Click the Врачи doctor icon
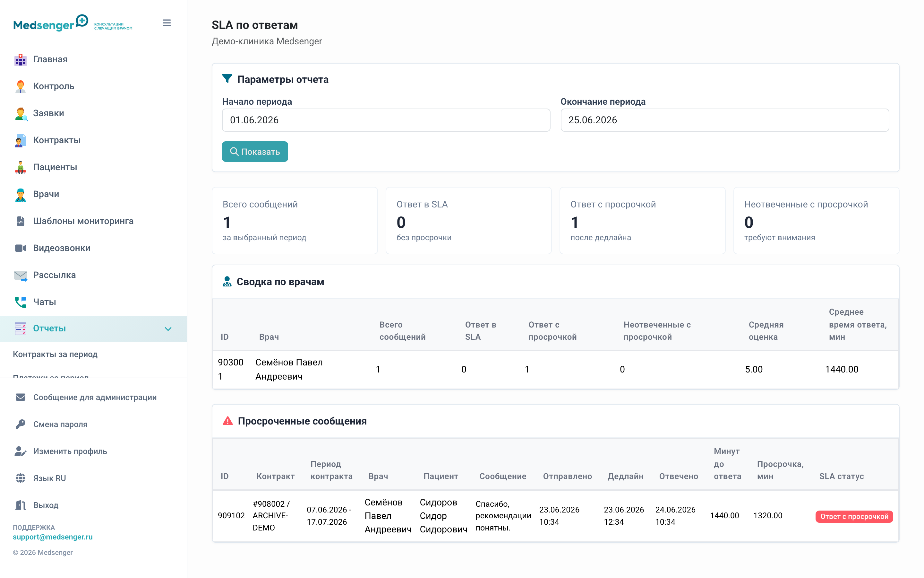Image resolution: width=924 pixels, height=578 pixels. tap(21, 194)
